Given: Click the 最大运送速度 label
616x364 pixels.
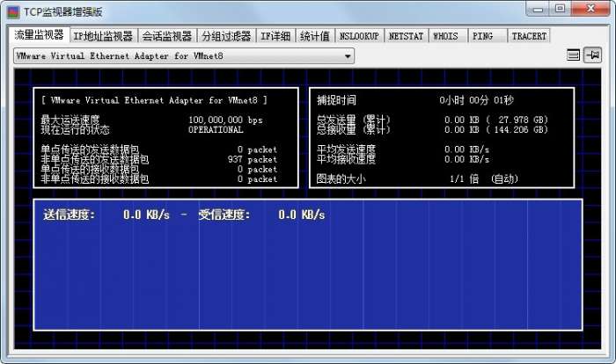Looking at the screenshot, I should (x=70, y=120).
